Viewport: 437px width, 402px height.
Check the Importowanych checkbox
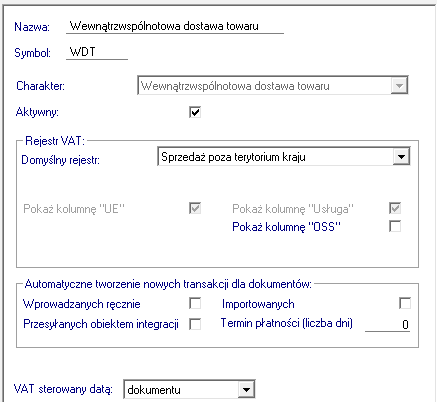click(x=405, y=303)
